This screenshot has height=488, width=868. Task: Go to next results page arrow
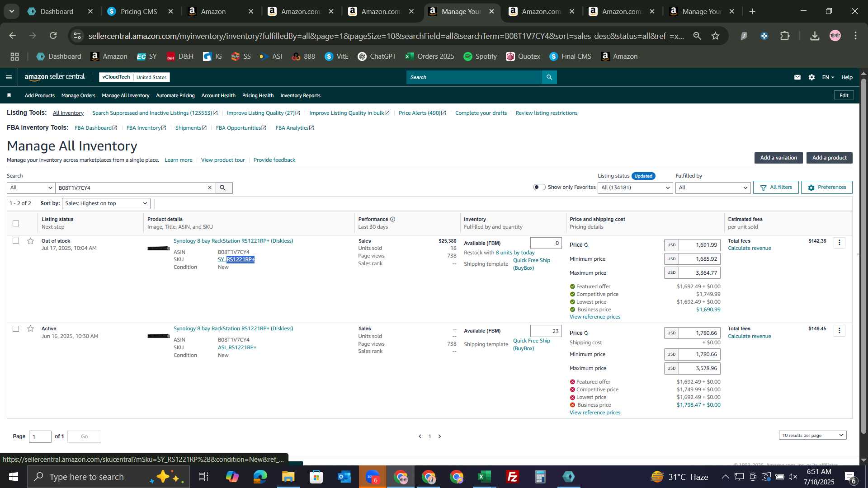pos(439,436)
